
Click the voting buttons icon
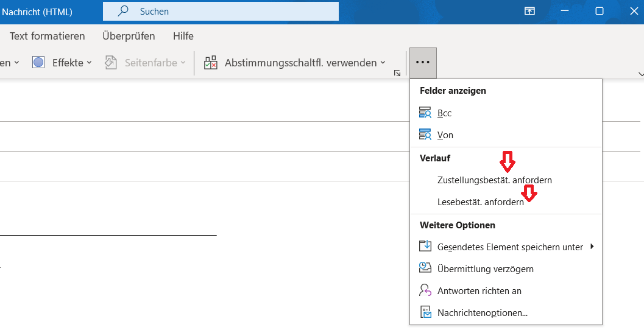210,63
